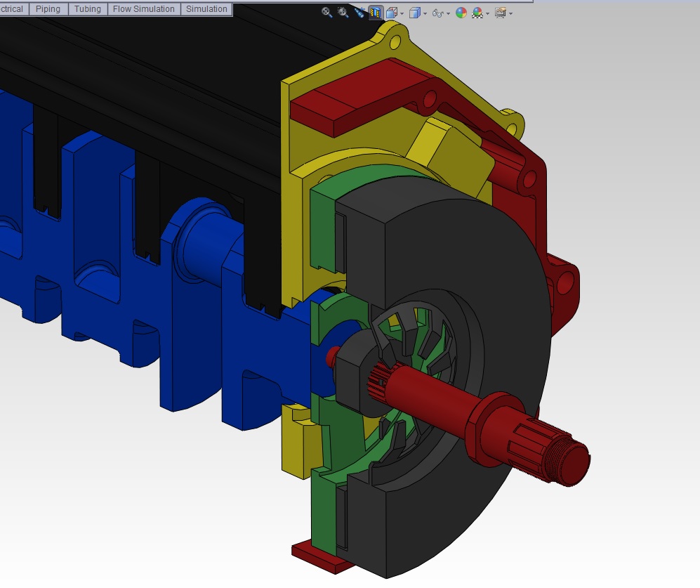The width and height of the screenshot is (700, 588).
Task: Open Edit Appearance color ball
Action: 461,13
